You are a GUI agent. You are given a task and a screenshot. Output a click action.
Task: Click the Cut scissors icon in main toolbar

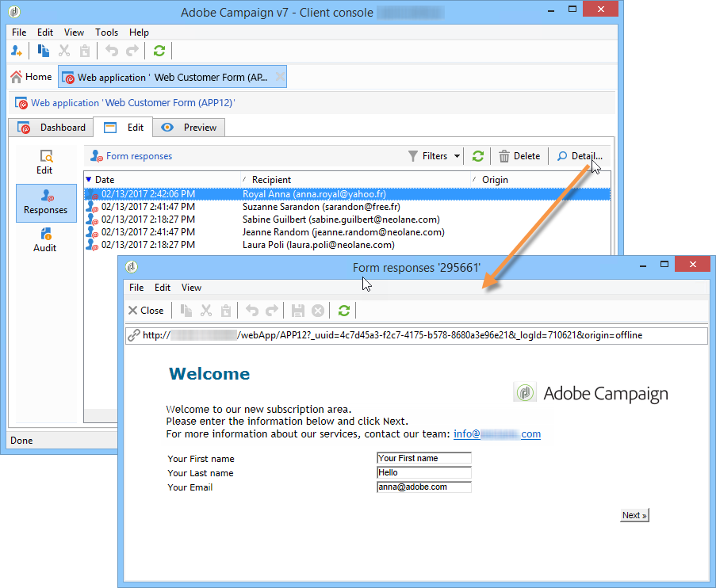click(x=64, y=51)
